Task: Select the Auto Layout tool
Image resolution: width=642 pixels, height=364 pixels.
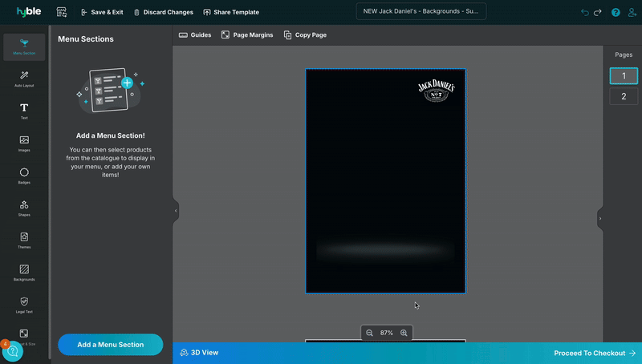Action: pos(24,79)
